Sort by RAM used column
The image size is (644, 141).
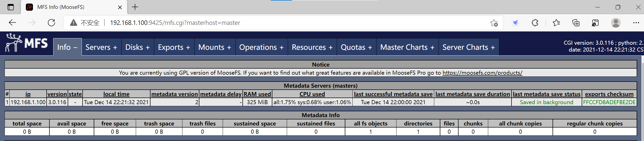[257, 94]
